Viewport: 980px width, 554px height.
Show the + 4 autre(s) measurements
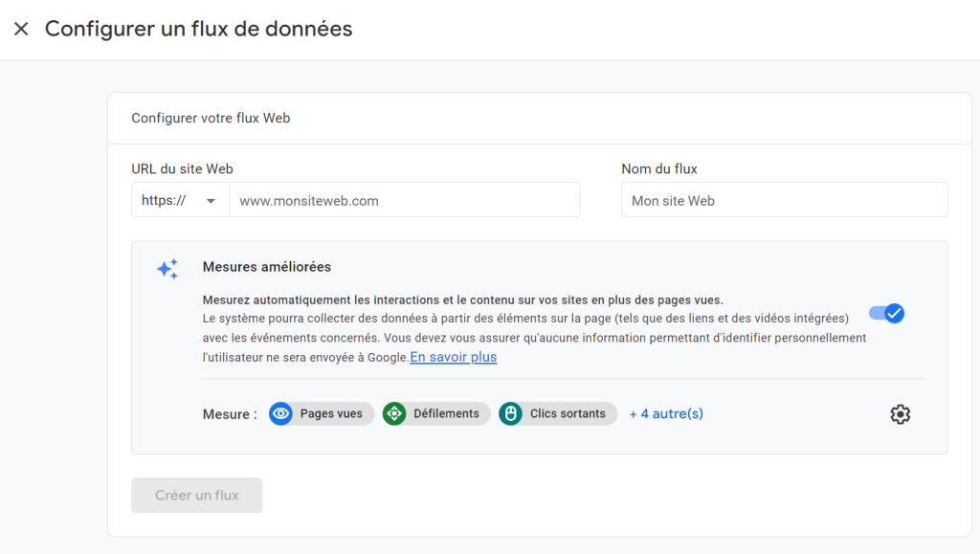[666, 413]
